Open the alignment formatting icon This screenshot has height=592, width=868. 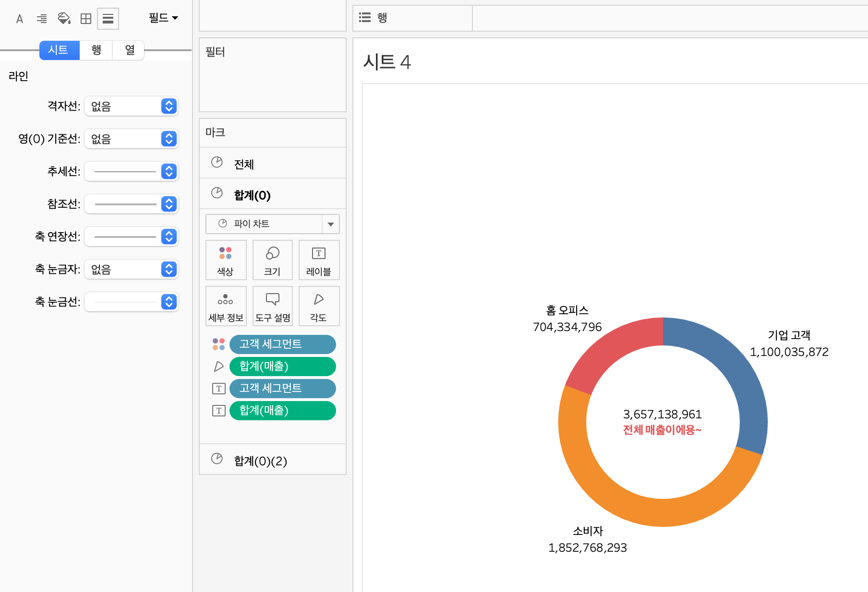point(42,19)
